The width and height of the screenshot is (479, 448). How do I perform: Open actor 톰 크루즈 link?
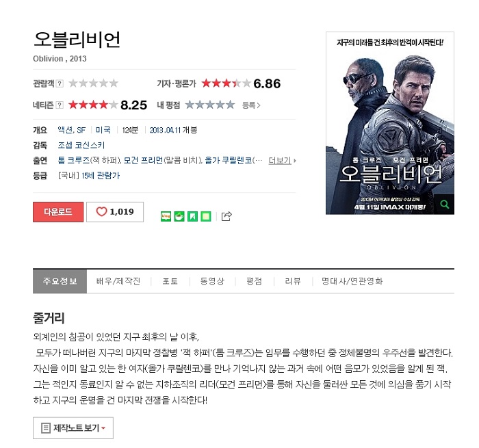pos(74,160)
